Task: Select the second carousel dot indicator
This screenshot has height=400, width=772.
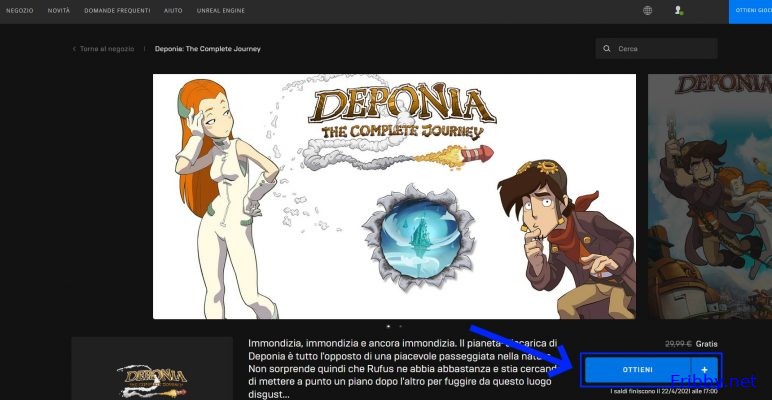Action: (400, 326)
